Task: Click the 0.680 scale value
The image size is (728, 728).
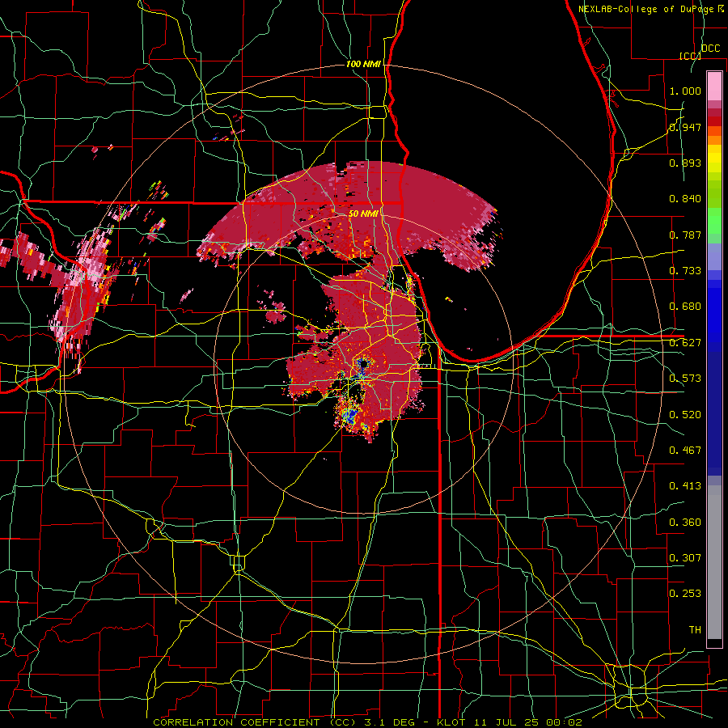Action: pos(685,307)
